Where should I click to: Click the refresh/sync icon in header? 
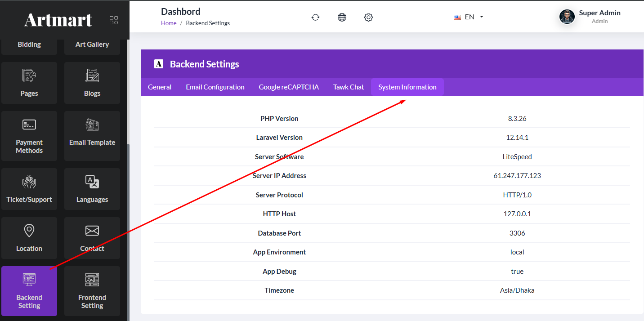coord(315,17)
